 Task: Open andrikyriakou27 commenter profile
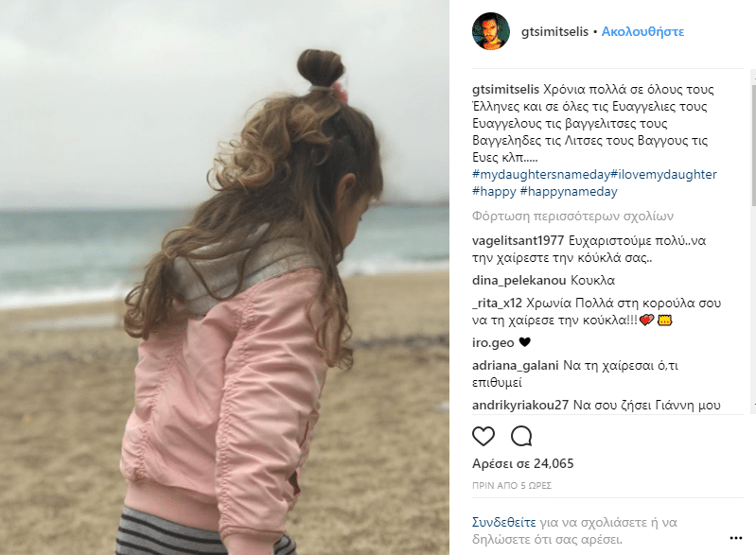pyautogui.click(x=520, y=406)
